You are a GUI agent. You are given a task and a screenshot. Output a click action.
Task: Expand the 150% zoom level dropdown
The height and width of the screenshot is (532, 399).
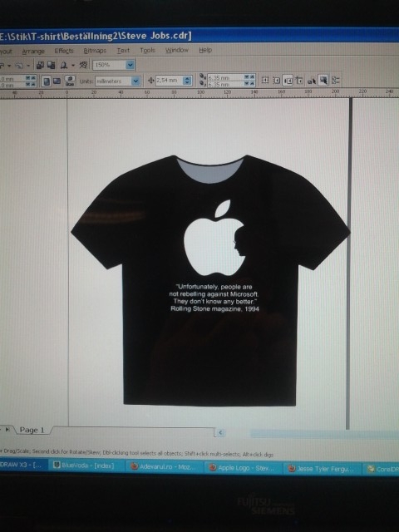(x=130, y=65)
